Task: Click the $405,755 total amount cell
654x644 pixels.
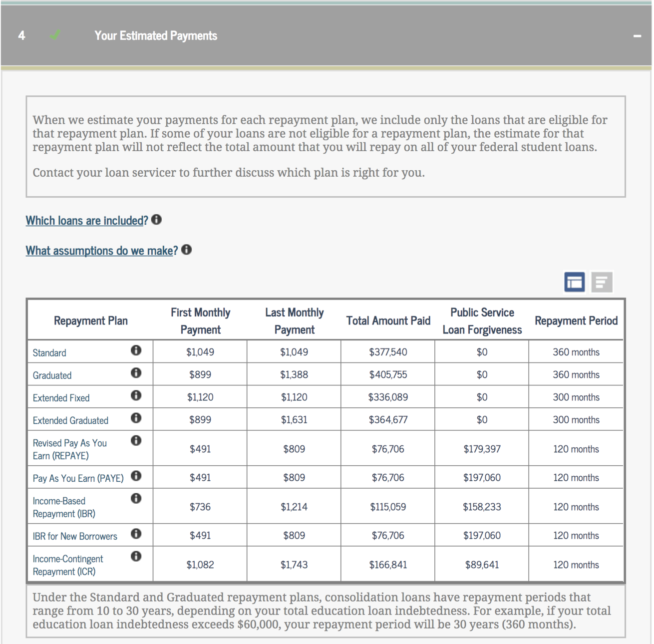Action: 388,374
